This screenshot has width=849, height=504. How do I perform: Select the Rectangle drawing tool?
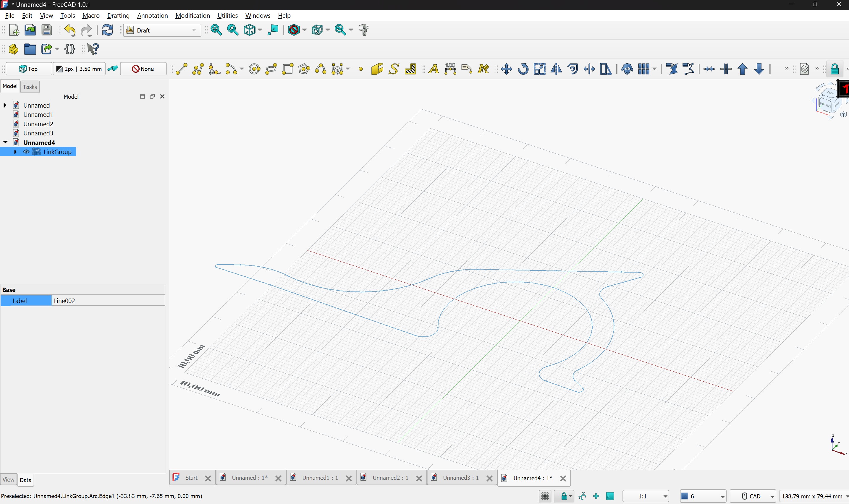tap(287, 69)
